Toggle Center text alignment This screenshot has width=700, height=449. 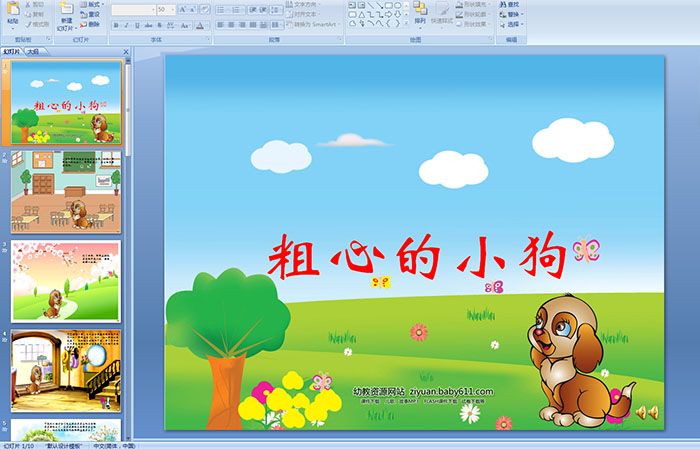231,25
